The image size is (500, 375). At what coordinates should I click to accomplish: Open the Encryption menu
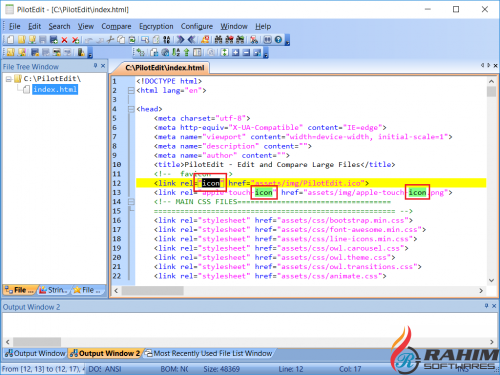point(156,26)
